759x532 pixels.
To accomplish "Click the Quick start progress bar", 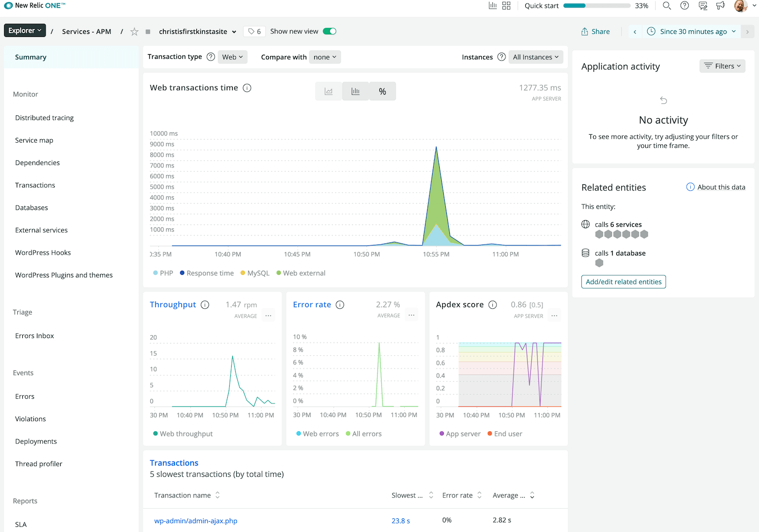I will pos(597,6).
